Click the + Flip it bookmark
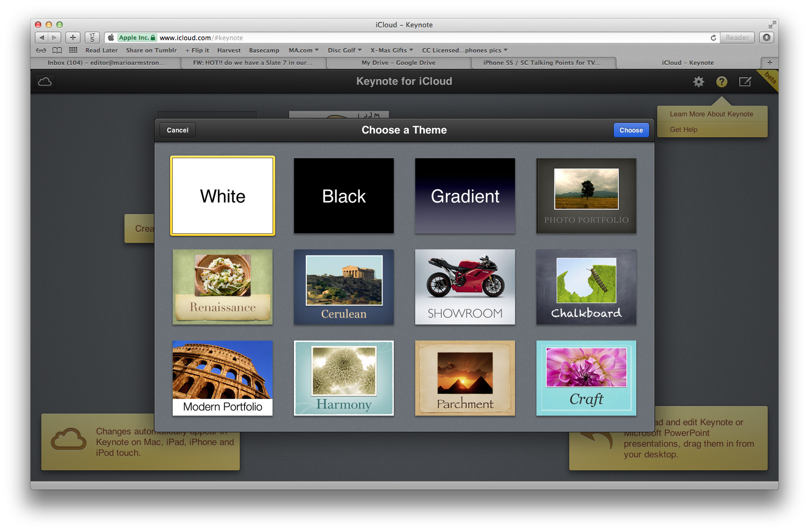Screen dimensions: 809x532 197,50
